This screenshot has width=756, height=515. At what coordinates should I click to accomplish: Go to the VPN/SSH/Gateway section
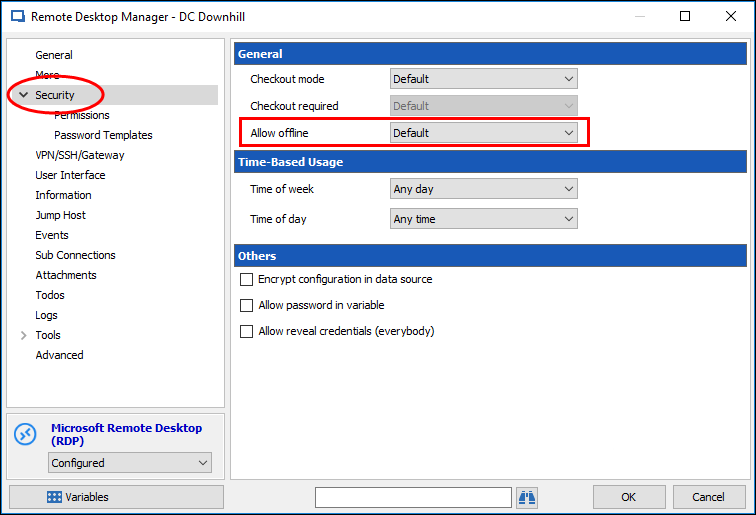[x=80, y=155]
